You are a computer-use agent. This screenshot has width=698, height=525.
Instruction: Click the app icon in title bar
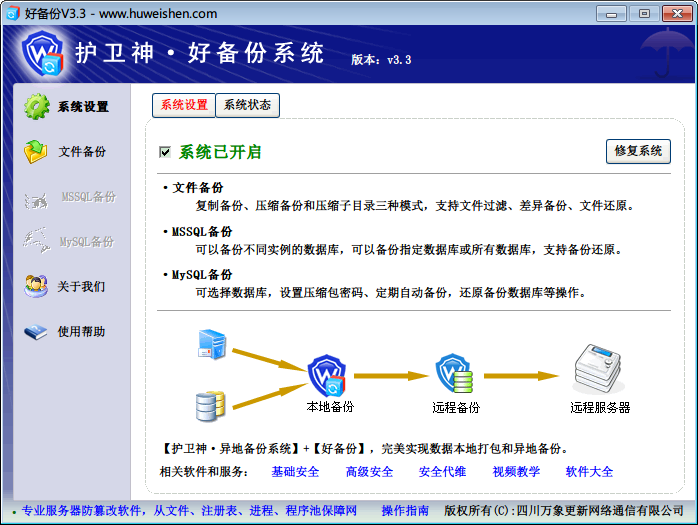[x=12, y=13]
